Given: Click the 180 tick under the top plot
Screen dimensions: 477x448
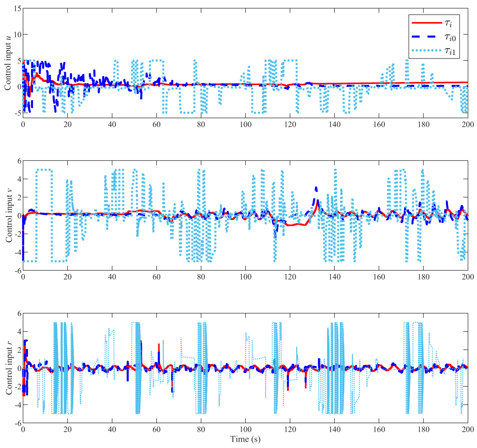Looking at the screenshot, I should tap(424, 124).
